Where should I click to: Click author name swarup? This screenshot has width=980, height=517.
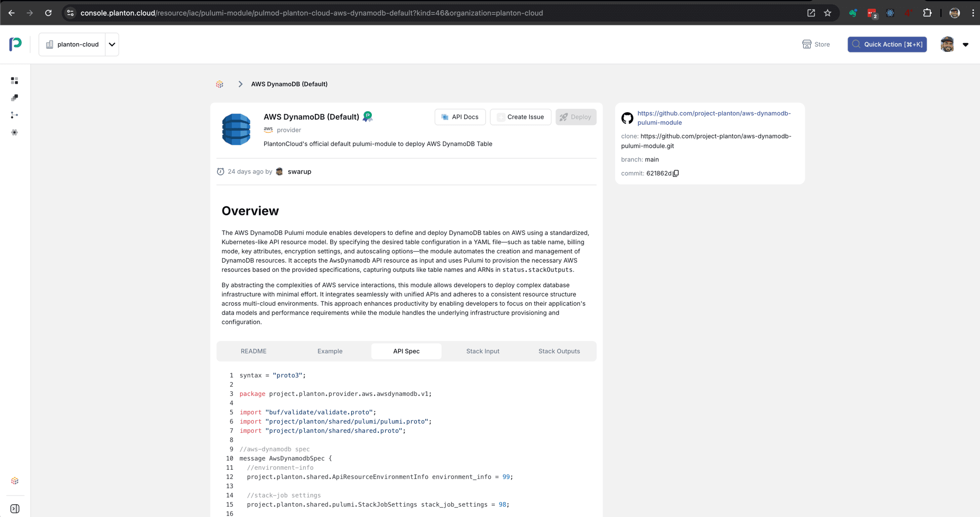[299, 172]
